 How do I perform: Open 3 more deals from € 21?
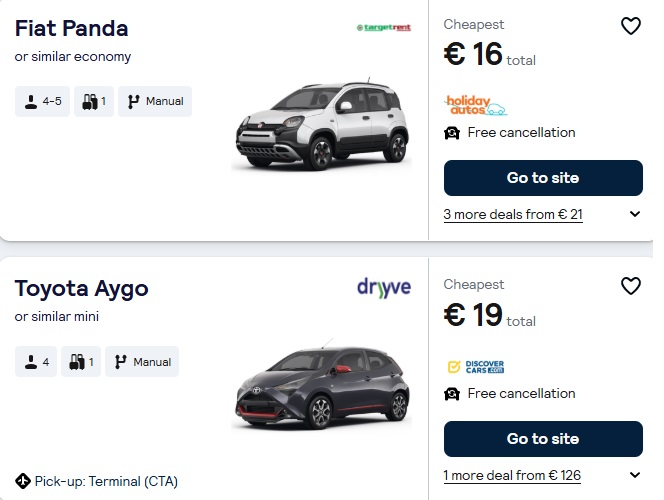coord(513,214)
